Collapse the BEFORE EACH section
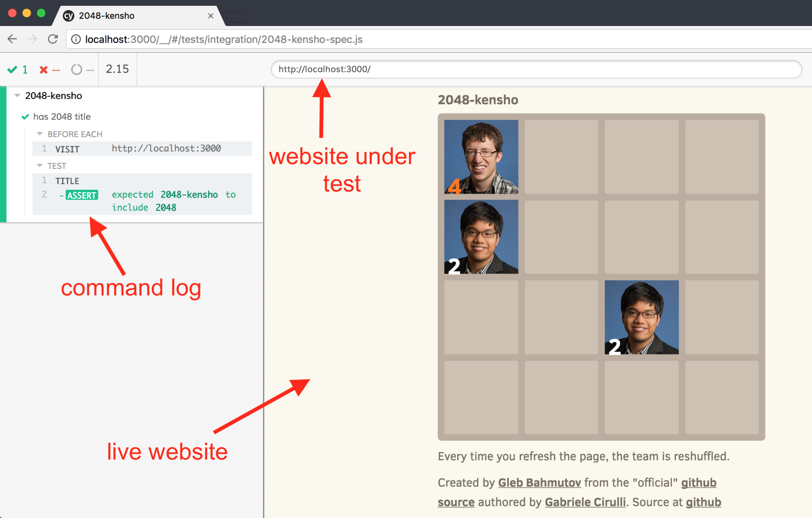This screenshot has height=518, width=812. click(x=40, y=134)
